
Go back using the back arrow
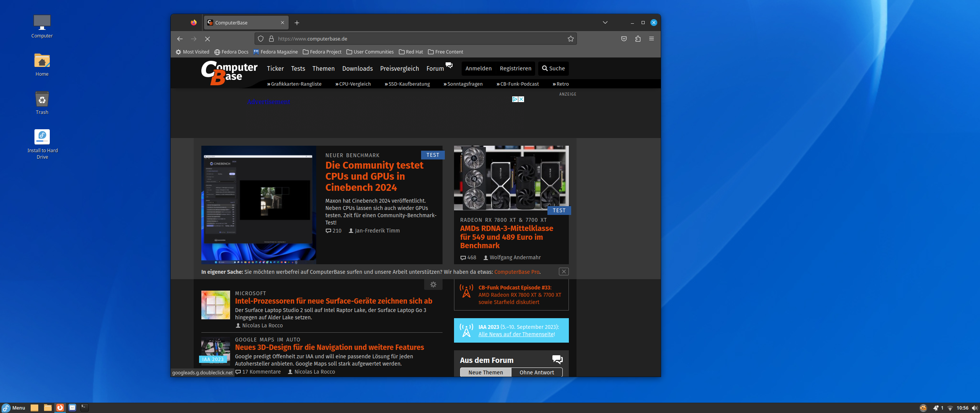pyautogui.click(x=180, y=39)
